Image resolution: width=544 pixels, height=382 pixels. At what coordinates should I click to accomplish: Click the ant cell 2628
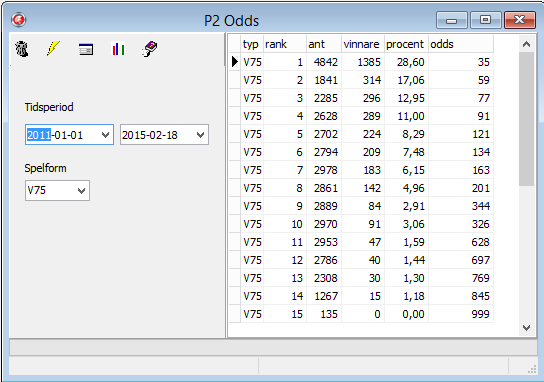coord(324,116)
